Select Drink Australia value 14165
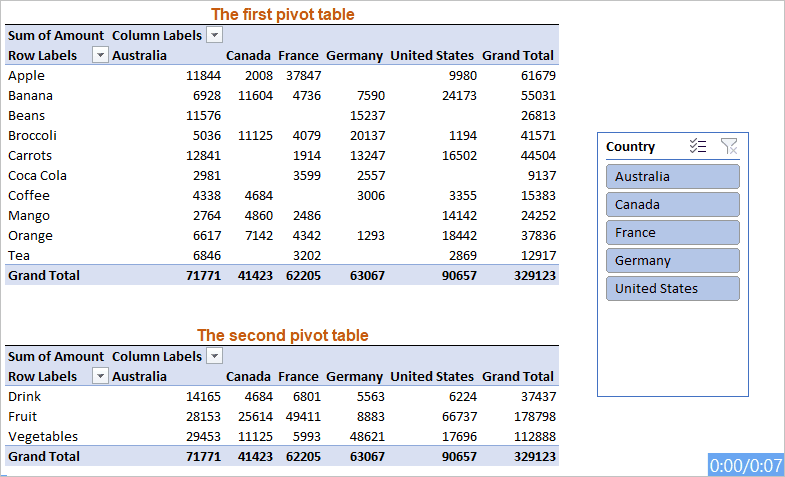 tap(203, 396)
